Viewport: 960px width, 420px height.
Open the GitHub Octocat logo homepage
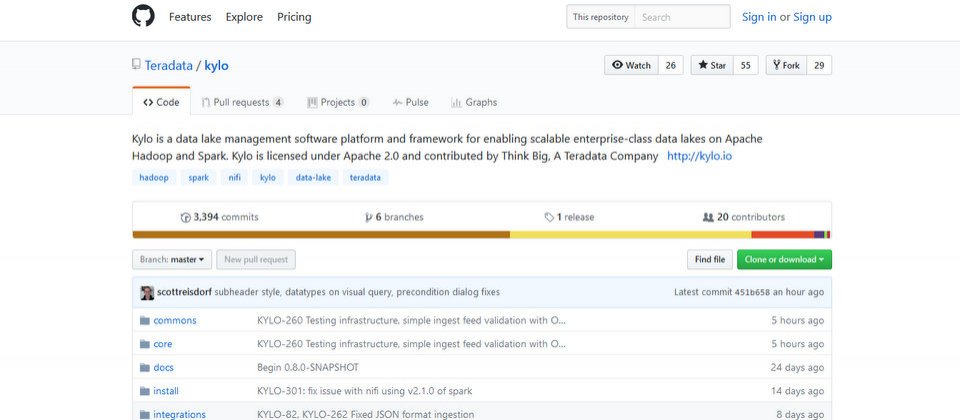click(143, 16)
